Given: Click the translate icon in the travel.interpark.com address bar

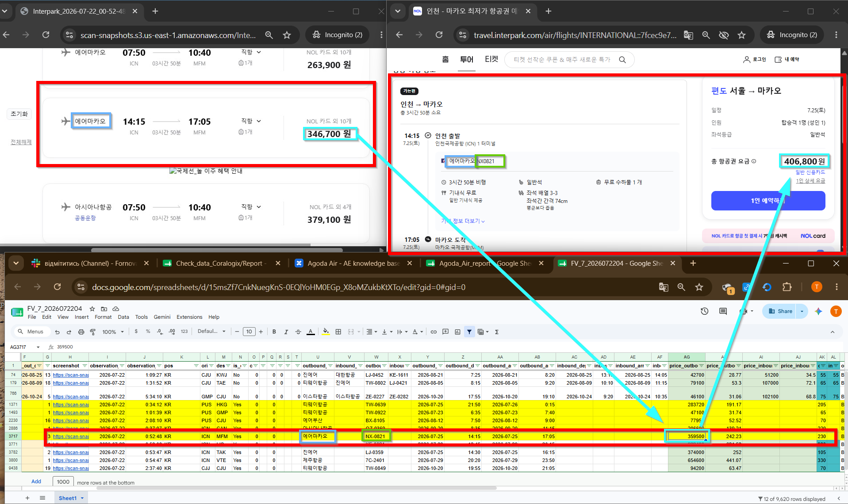Looking at the screenshot, I should (688, 35).
